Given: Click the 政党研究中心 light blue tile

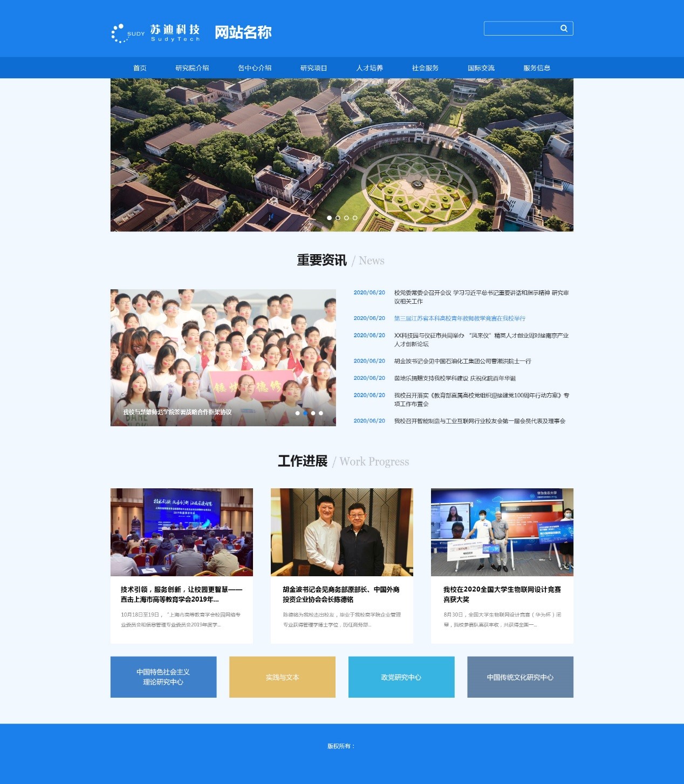Looking at the screenshot, I should [401, 677].
